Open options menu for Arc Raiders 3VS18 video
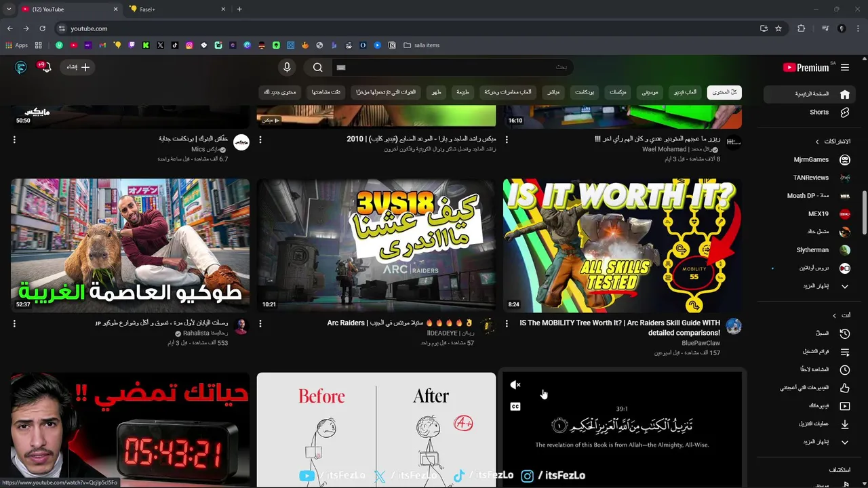This screenshot has width=868, height=488. (x=260, y=324)
